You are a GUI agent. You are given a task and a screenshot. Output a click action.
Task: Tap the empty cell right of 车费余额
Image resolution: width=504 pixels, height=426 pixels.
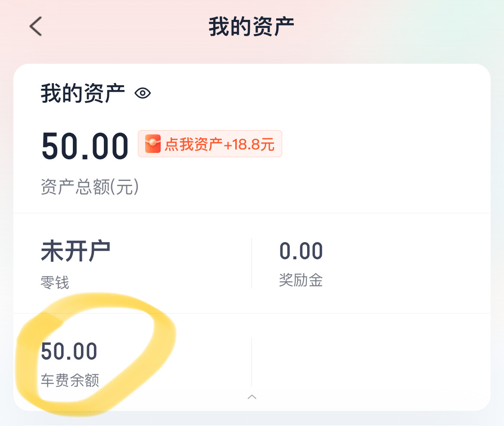point(370,362)
